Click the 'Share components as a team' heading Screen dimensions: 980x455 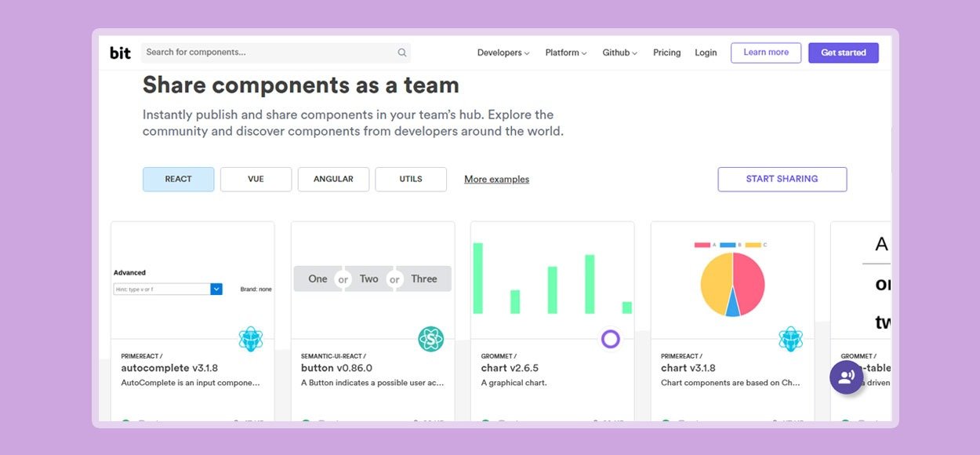tap(301, 85)
